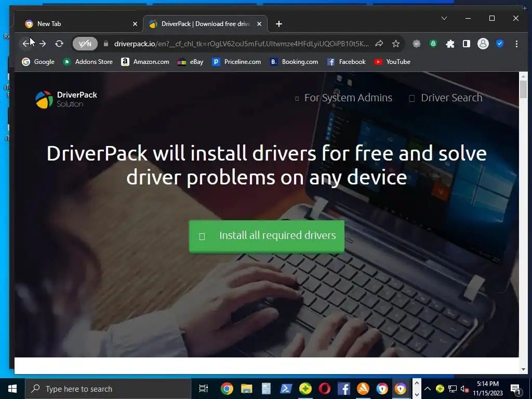Click the scrollbar down arrow
This screenshot has width=532, height=399.
click(x=524, y=369)
